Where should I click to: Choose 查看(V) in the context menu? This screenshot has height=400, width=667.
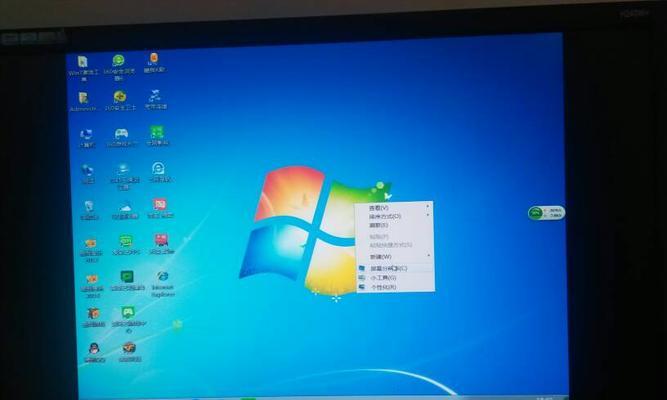pos(379,208)
